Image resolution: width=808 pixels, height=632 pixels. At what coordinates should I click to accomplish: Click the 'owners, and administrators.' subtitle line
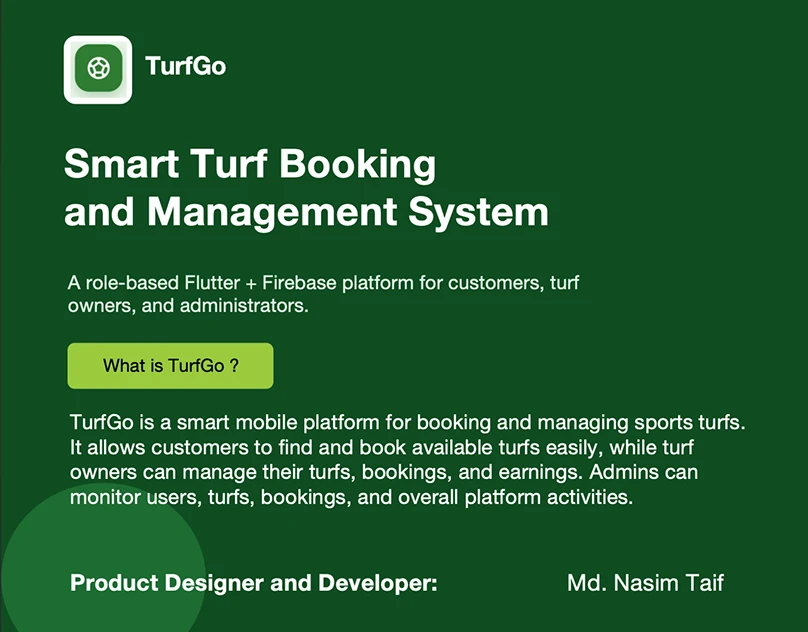[x=188, y=306]
